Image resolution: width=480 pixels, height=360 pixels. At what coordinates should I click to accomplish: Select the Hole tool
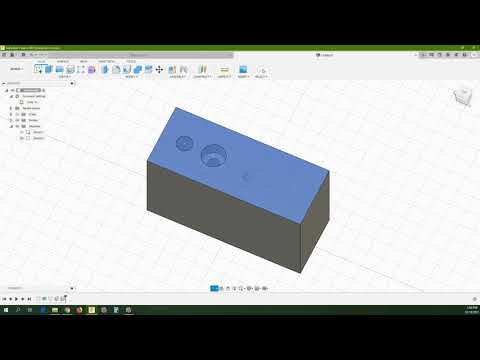70,69
